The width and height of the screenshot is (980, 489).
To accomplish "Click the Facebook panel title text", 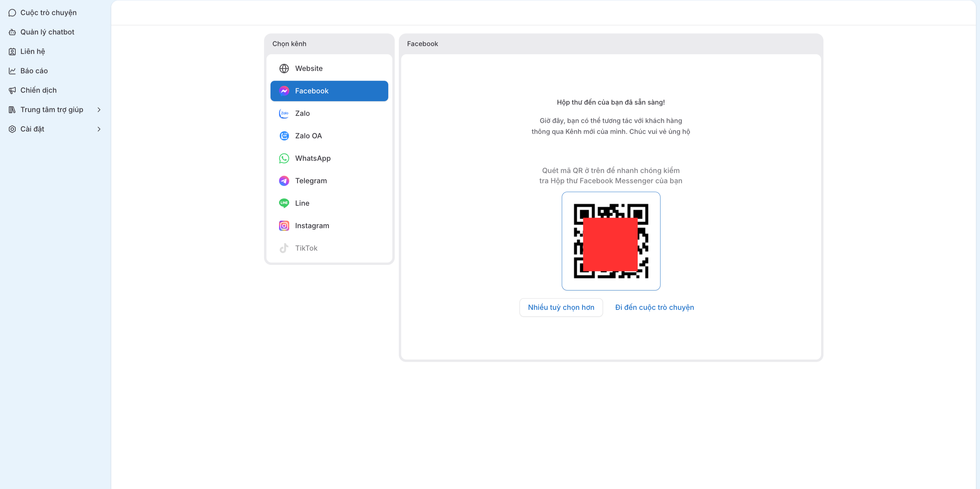I will coord(422,44).
